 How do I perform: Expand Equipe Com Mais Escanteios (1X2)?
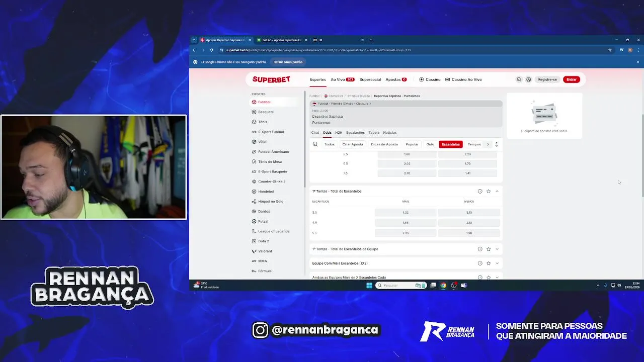coord(497,263)
